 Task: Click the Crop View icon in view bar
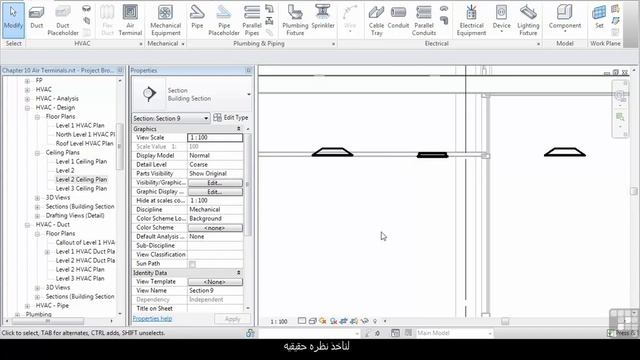(344, 321)
